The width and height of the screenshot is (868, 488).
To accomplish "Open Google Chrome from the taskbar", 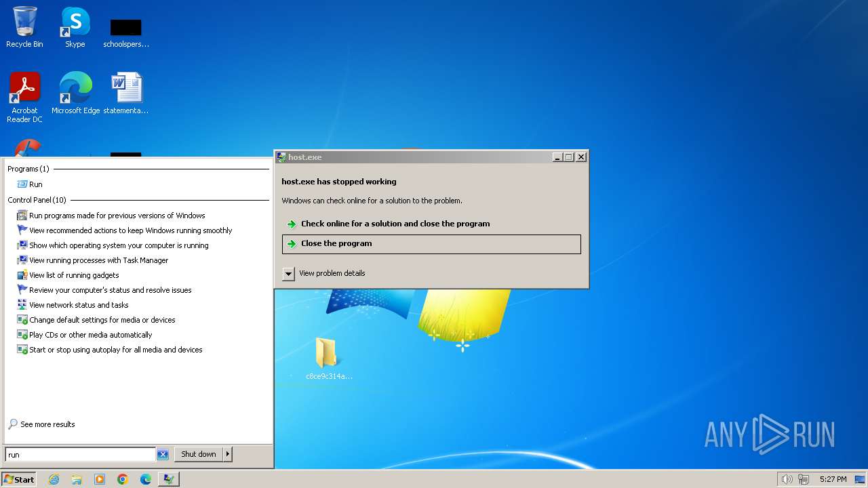I will [123, 479].
